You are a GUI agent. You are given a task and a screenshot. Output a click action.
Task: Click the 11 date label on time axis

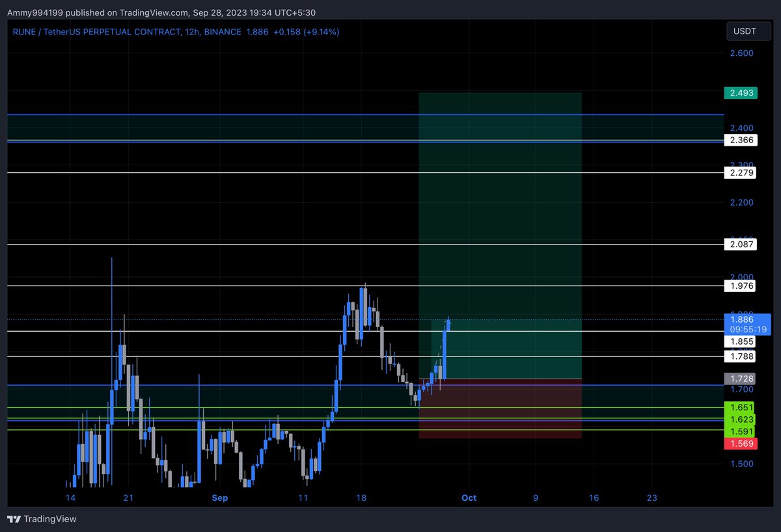click(303, 498)
